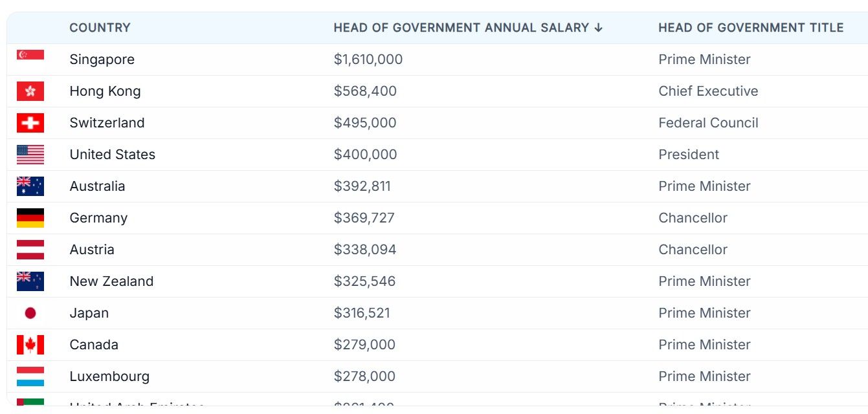The height and width of the screenshot is (414, 868).
Task: Click the Chief Executive title cell
Action: point(708,91)
